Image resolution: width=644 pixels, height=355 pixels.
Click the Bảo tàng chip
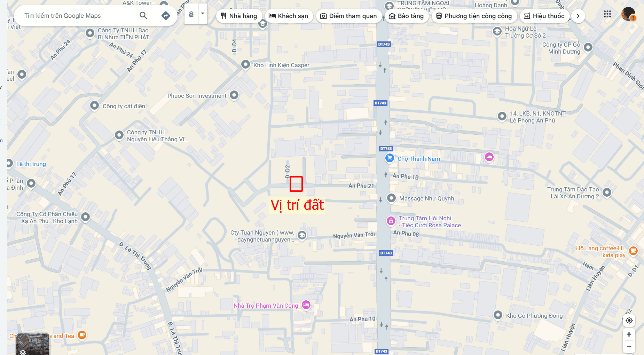407,16
